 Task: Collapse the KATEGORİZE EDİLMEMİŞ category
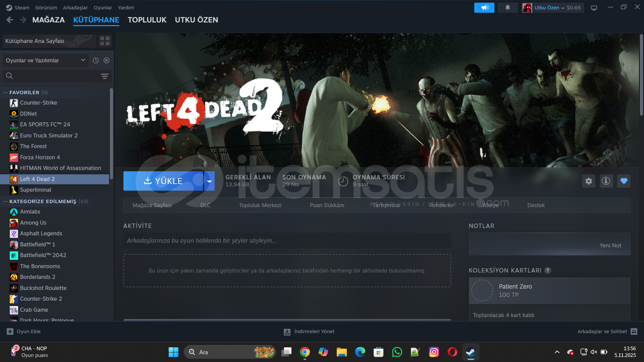[x=5, y=201]
